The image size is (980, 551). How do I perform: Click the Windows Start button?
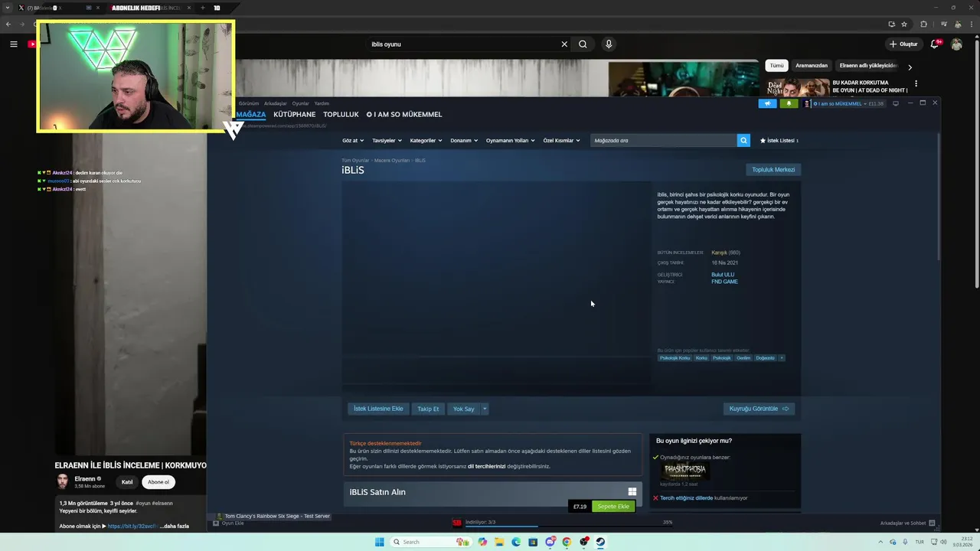pos(379,542)
